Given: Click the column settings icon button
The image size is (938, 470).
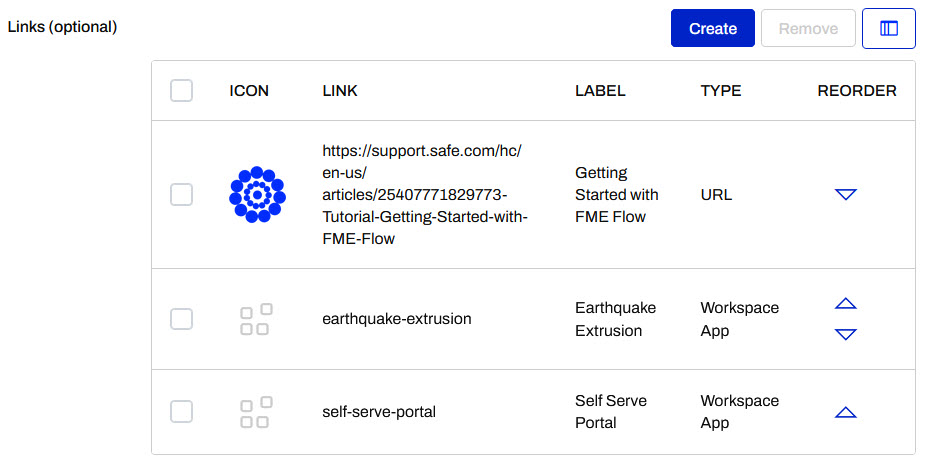Looking at the screenshot, I should (888, 29).
